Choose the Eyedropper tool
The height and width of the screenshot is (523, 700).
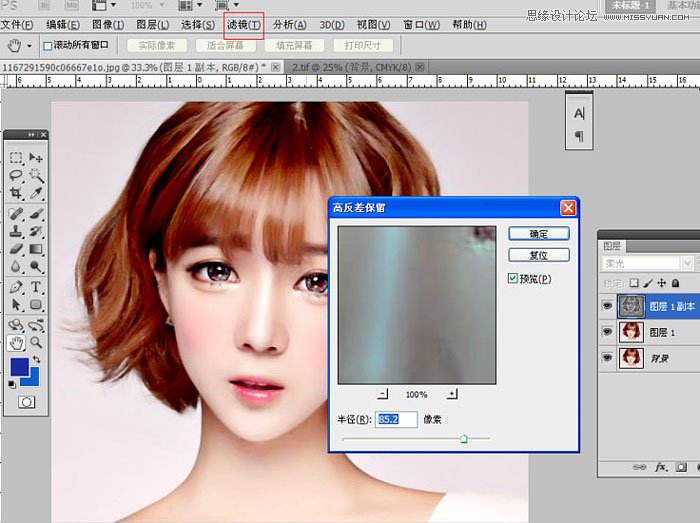click(x=36, y=192)
